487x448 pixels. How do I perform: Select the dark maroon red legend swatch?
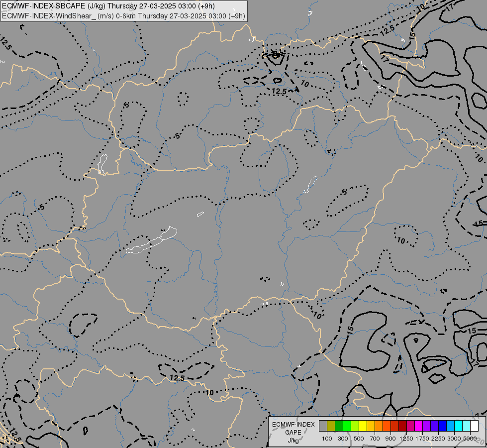coord(403,426)
